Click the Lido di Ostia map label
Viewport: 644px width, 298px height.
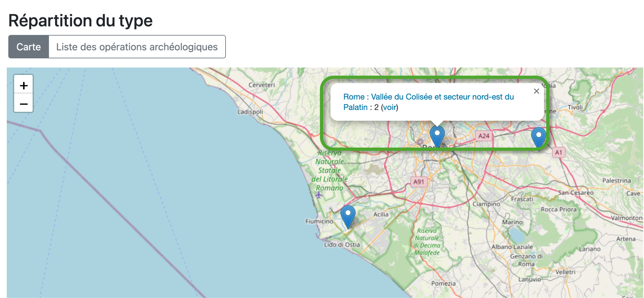click(x=342, y=245)
